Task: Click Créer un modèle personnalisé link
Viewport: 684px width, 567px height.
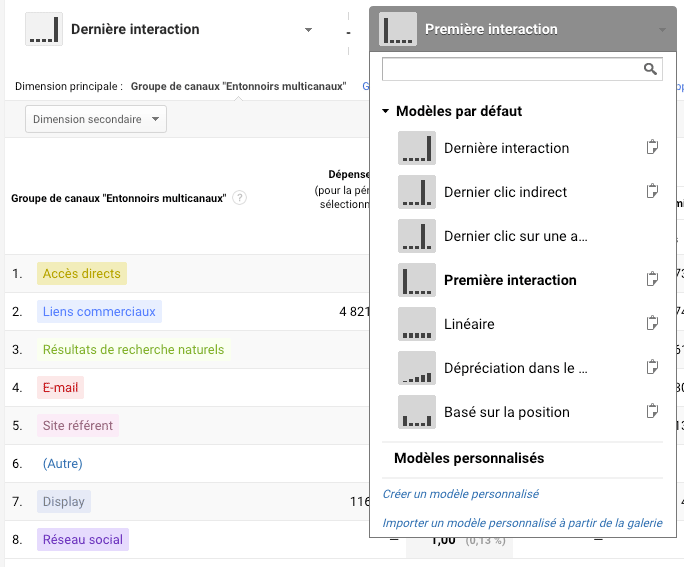Action: point(461,494)
